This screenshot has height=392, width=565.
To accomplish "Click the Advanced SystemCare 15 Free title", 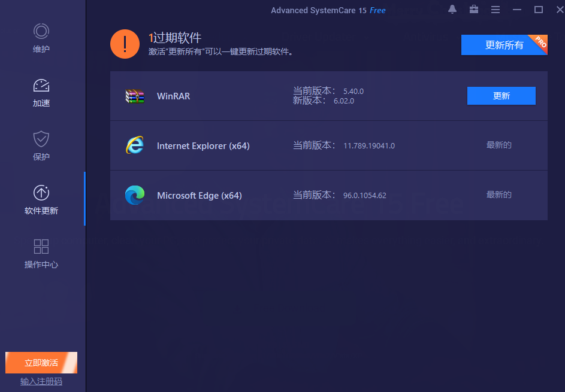I will pyautogui.click(x=328, y=10).
